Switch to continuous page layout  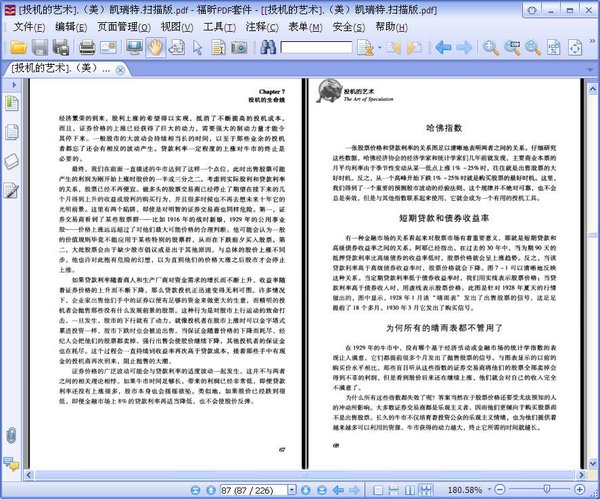[x=394, y=490]
